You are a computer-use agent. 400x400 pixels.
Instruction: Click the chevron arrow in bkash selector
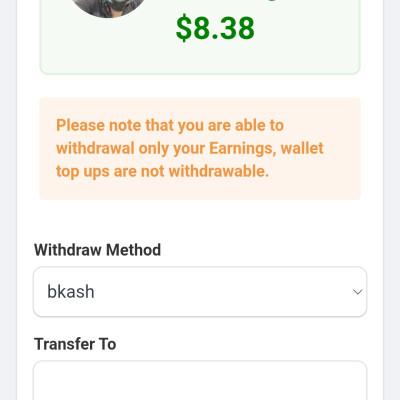coord(357,292)
